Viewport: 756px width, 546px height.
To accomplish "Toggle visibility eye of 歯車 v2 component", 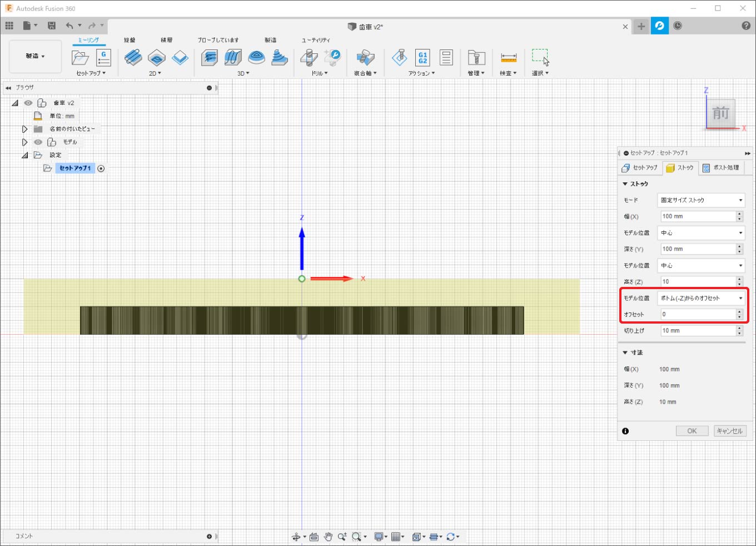I will (x=28, y=103).
